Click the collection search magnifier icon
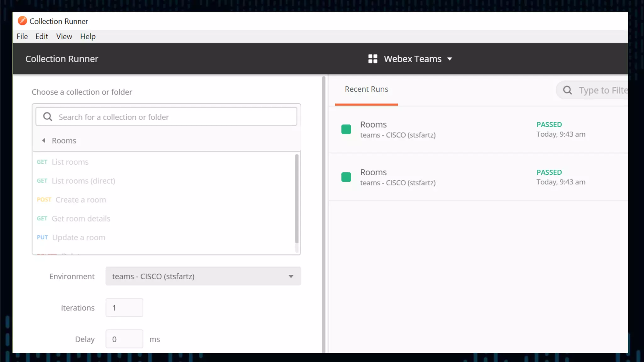The height and width of the screenshot is (362, 644). (47, 117)
